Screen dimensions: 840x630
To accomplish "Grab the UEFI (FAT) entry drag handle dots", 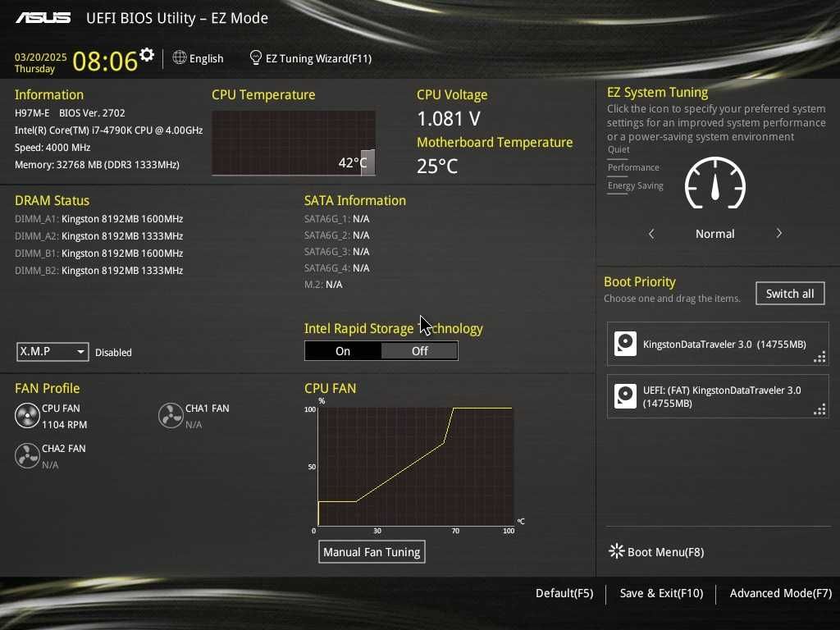I will click(x=819, y=410).
